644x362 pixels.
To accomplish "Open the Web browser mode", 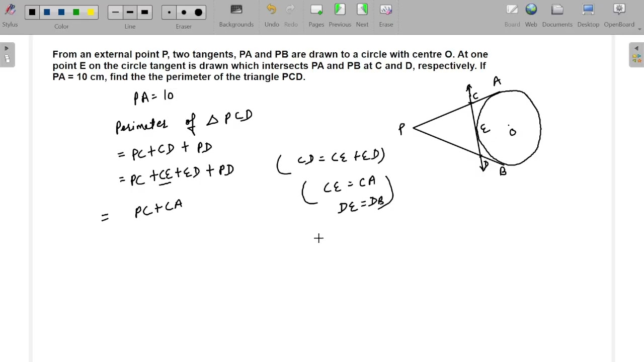I will coord(531,16).
